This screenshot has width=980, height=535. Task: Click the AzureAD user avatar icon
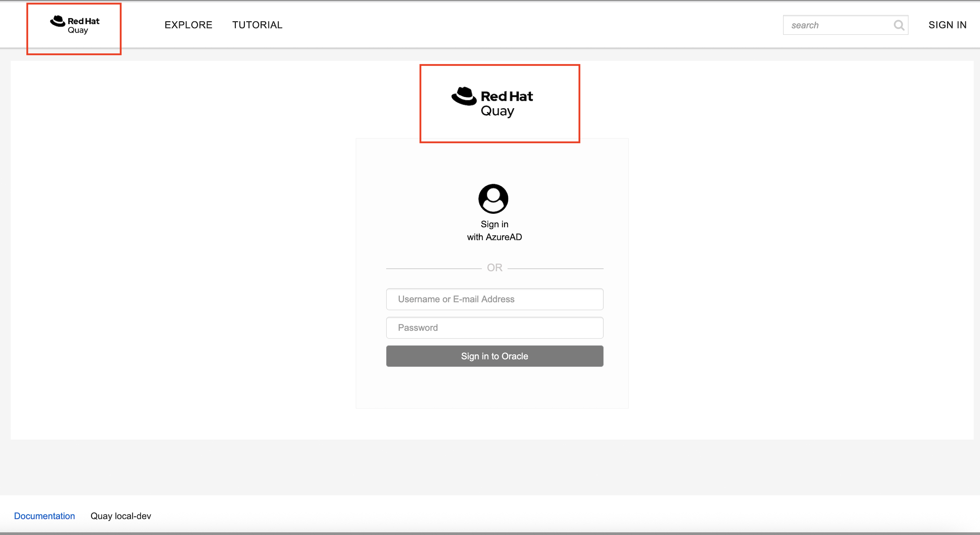(493, 199)
